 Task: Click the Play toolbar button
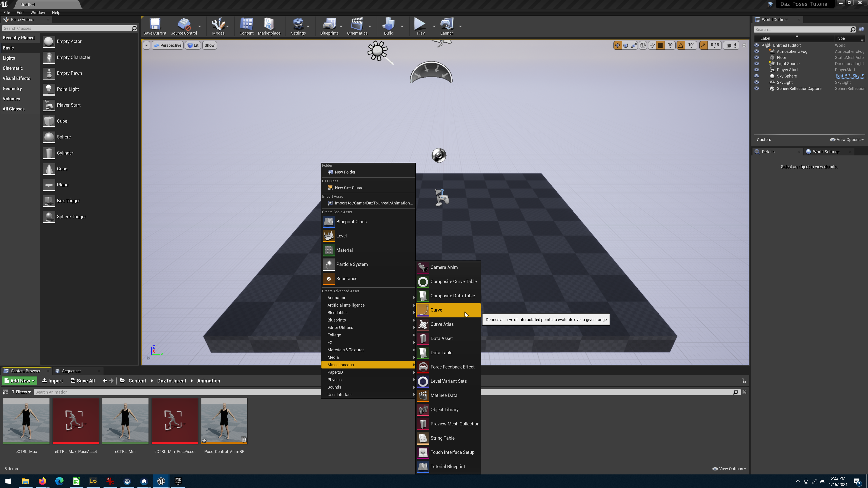(420, 26)
